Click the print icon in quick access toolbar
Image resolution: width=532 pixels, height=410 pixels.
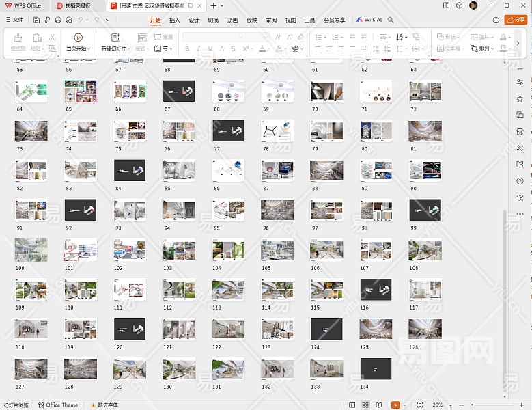[58, 20]
